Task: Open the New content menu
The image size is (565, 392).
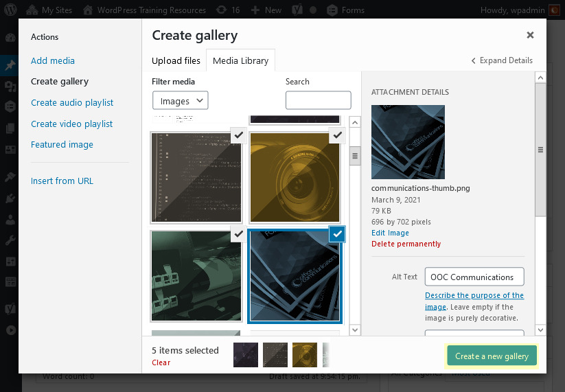Action: click(266, 10)
